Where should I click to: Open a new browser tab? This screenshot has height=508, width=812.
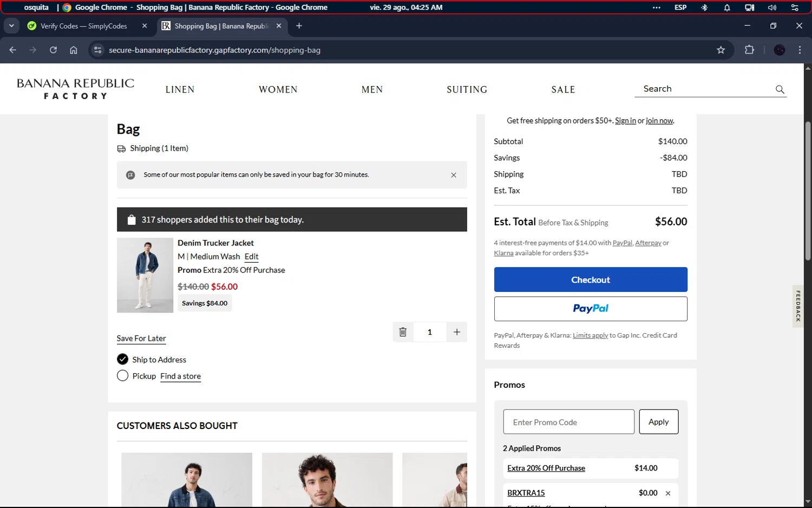coord(299,25)
